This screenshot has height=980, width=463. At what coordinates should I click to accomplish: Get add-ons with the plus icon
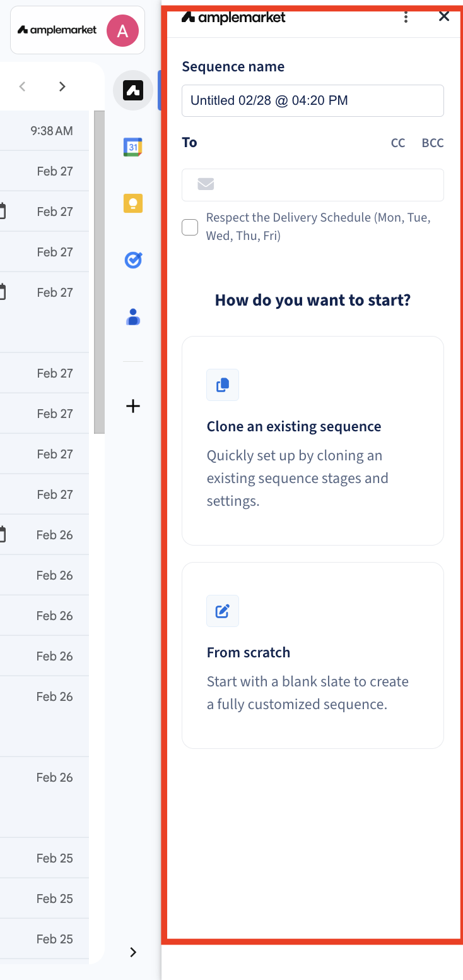click(x=133, y=406)
